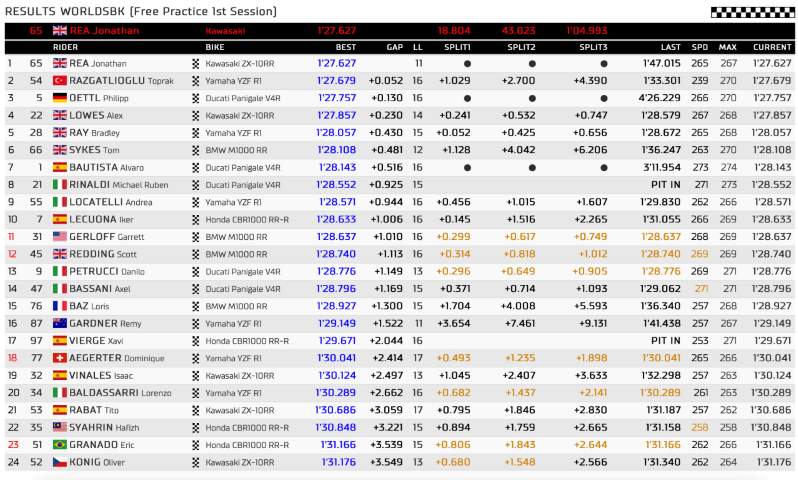This screenshot has height=480, width=798.
Task: Click the checkered finish icon in SYKES Tom row
Action: (x=195, y=150)
